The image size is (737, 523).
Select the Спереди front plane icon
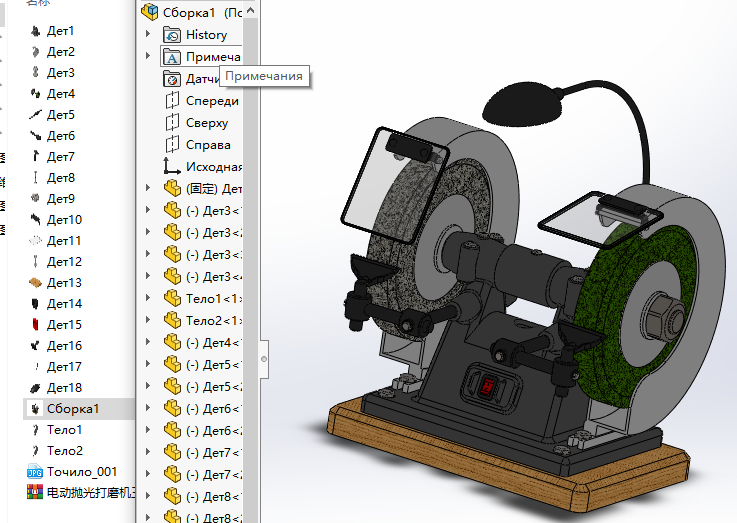[x=172, y=101]
